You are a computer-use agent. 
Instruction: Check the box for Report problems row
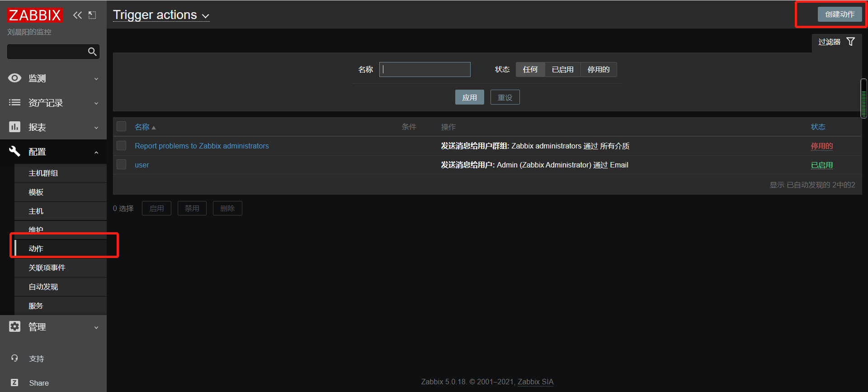tap(121, 145)
